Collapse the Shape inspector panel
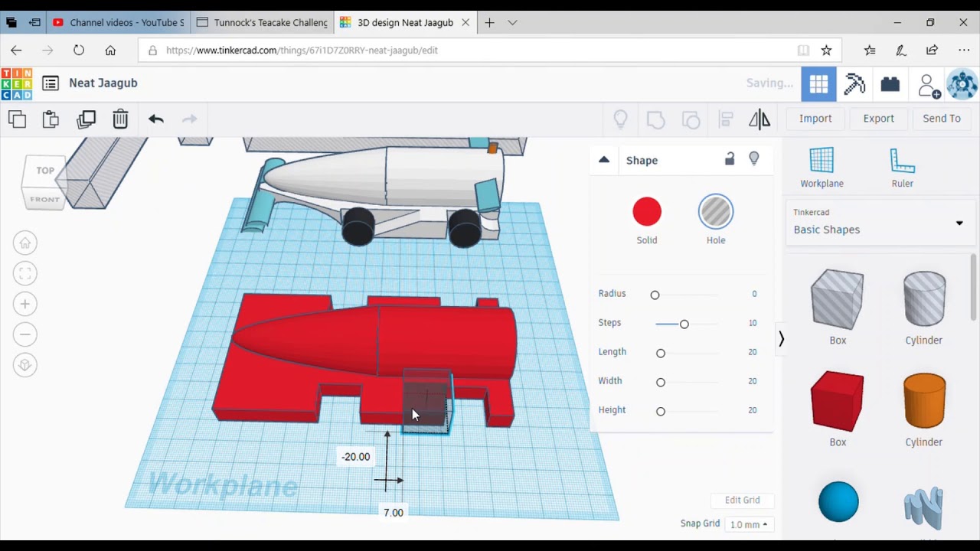980x551 pixels. coord(604,160)
